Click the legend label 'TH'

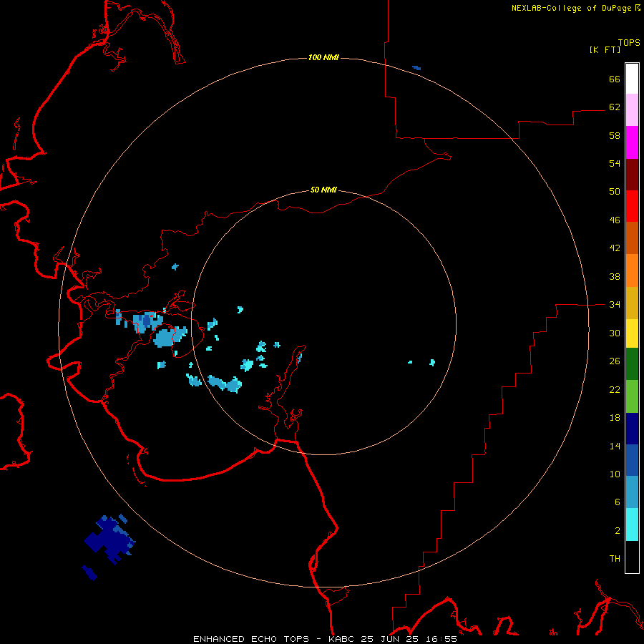[615, 558]
